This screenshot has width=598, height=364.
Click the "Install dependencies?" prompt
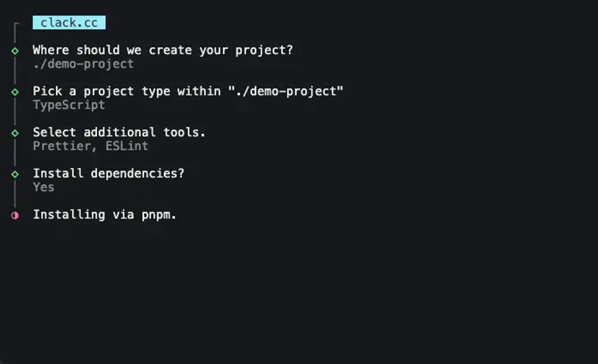[x=108, y=173]
